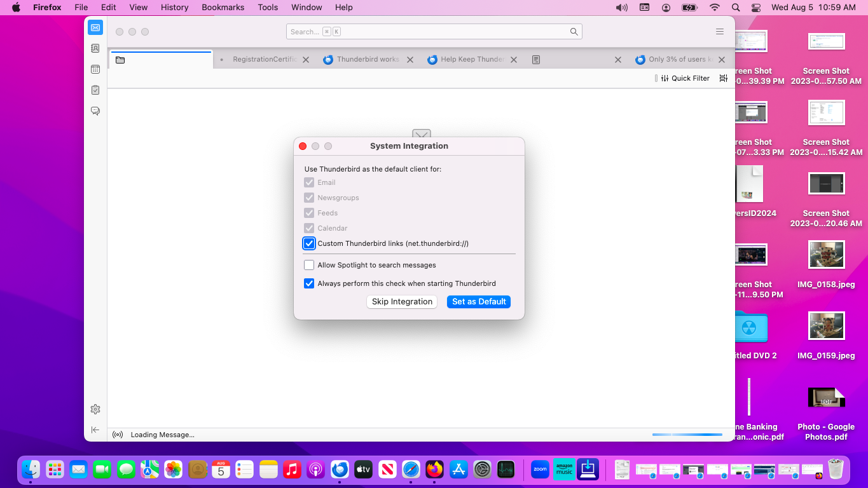Open the Tasks space in Thunderbird sidebar

95,90
